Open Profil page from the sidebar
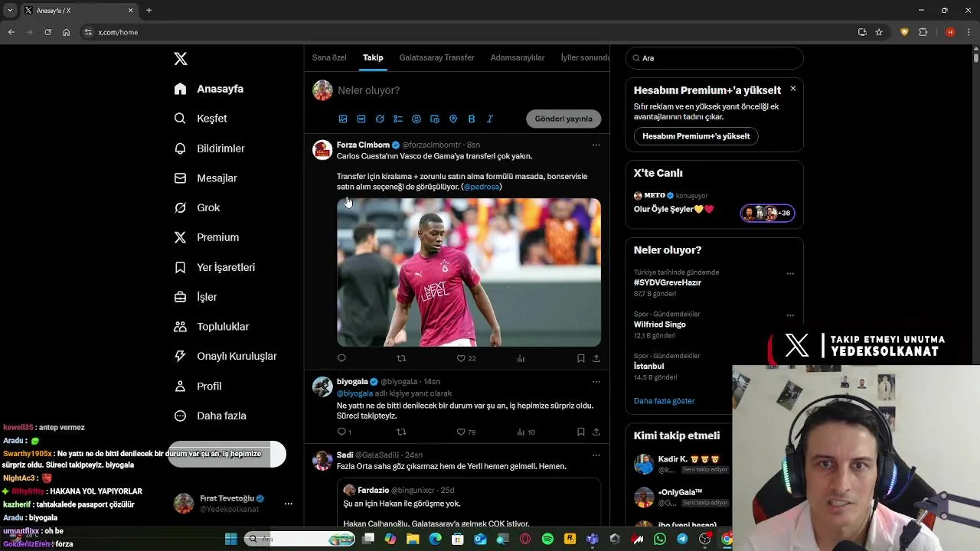This screenshot has height=551, width=980. (198, 386)
